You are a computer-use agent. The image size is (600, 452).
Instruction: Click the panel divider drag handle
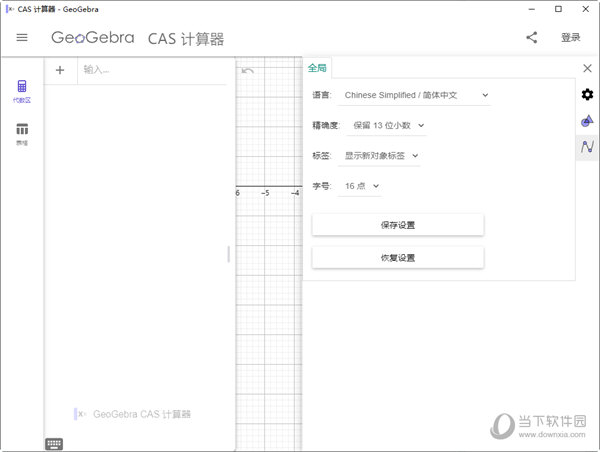pyautogui.click(x=228, y=254)
